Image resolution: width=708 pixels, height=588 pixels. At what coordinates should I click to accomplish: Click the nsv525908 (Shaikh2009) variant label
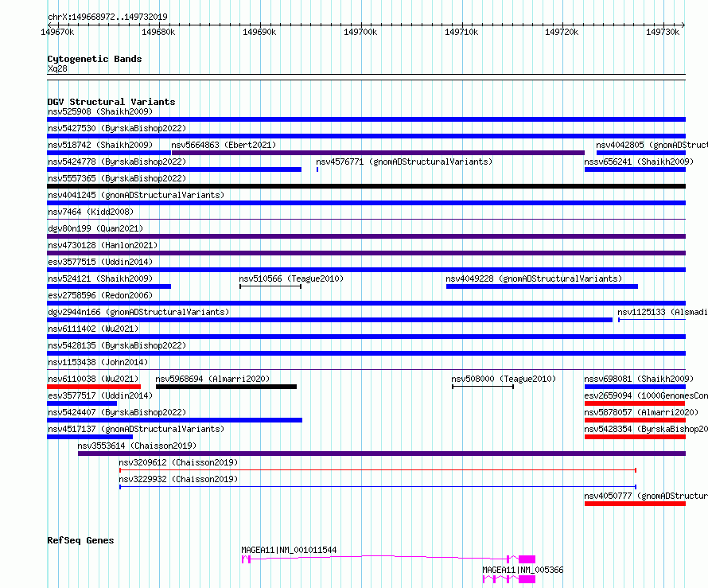pyautogui.click(x=100, y=111)
